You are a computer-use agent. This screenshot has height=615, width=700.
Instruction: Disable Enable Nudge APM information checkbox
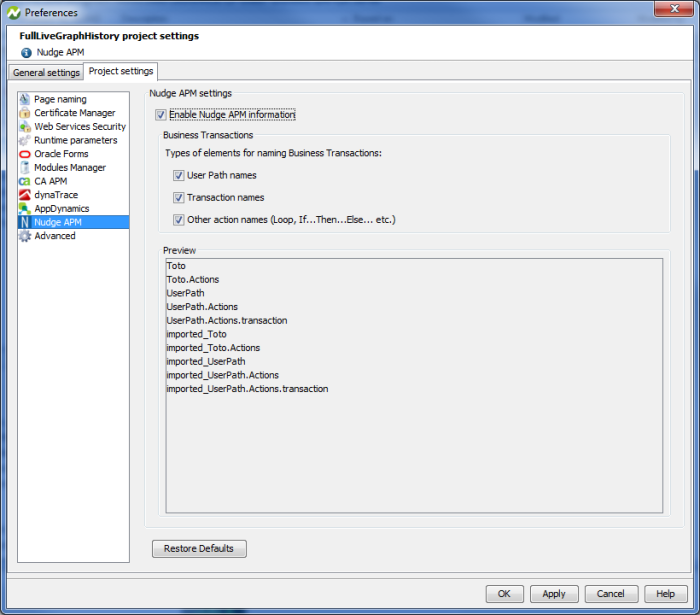161,115
